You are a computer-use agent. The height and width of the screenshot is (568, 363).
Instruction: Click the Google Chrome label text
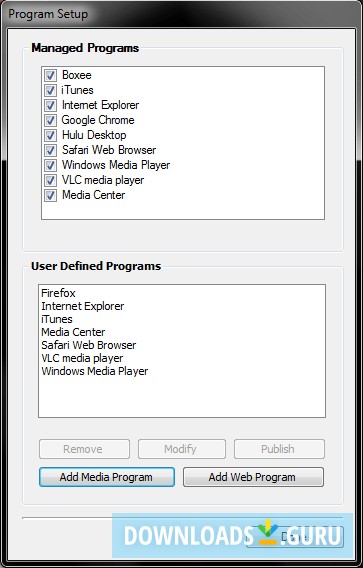coord(98,120)
